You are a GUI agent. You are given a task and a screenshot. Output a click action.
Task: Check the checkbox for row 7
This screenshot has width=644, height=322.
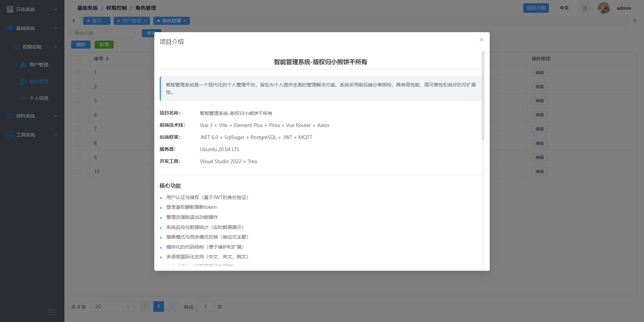pos(78,129)
